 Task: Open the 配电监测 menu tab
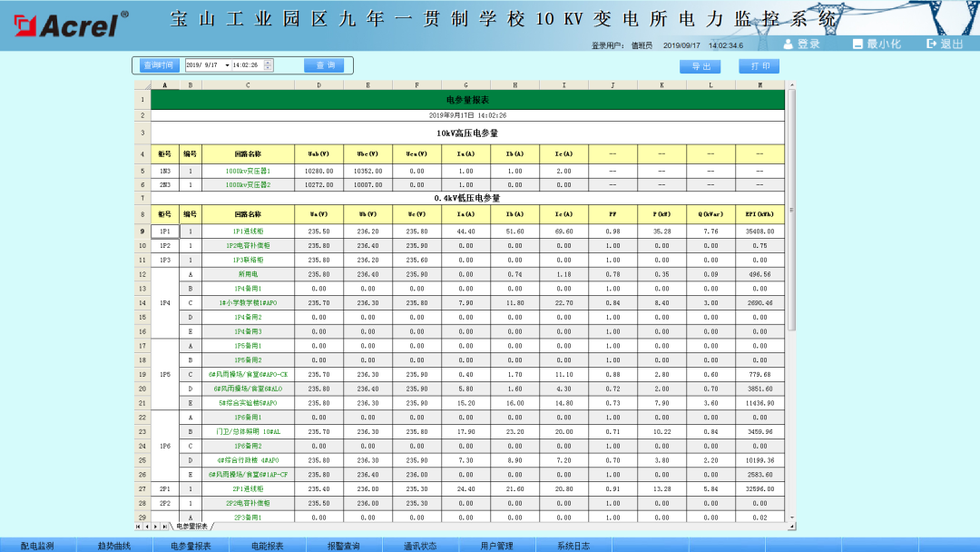37,545
